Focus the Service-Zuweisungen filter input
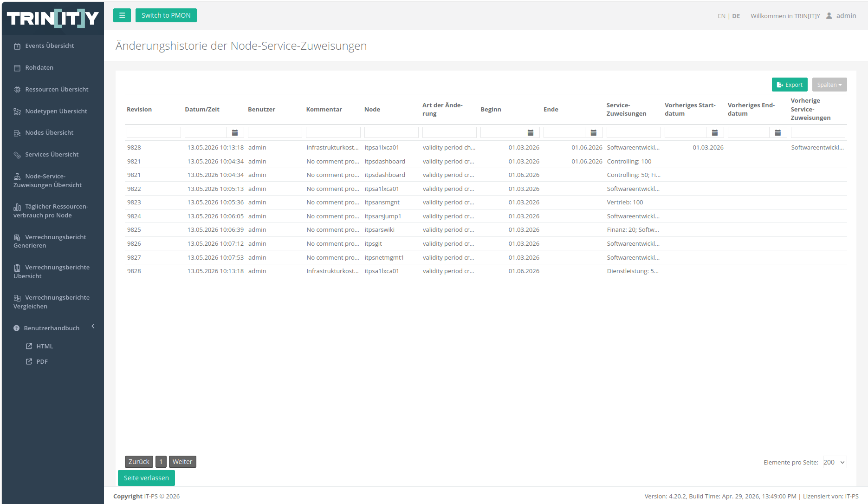868x504 pixels. click(x=634, y=133)
